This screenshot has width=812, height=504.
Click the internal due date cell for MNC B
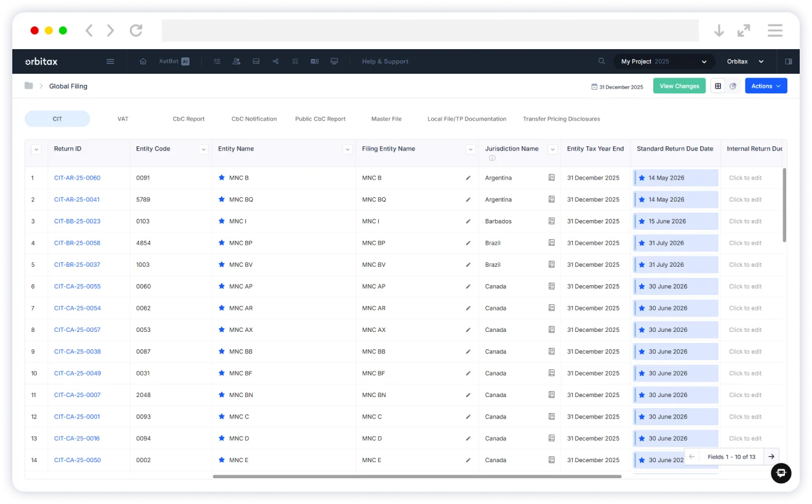tap(745, 178)
